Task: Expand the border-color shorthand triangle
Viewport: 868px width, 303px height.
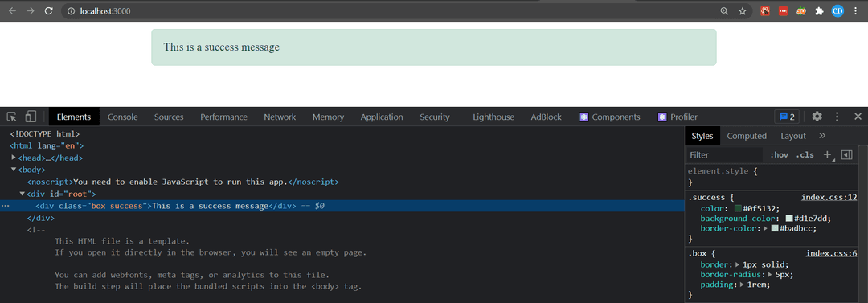Action: point(765,228)
